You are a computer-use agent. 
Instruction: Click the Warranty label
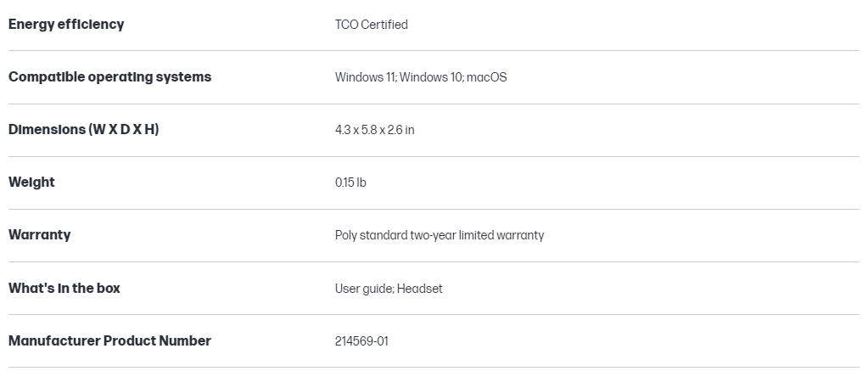pyautogui.click(x=39, y=234)
